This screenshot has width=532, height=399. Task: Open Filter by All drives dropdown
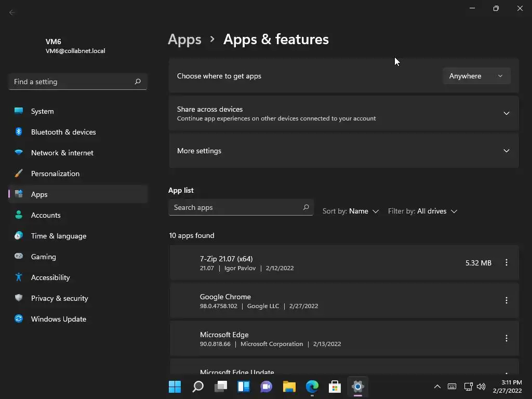pyautogui.click(x=423, y=211)
